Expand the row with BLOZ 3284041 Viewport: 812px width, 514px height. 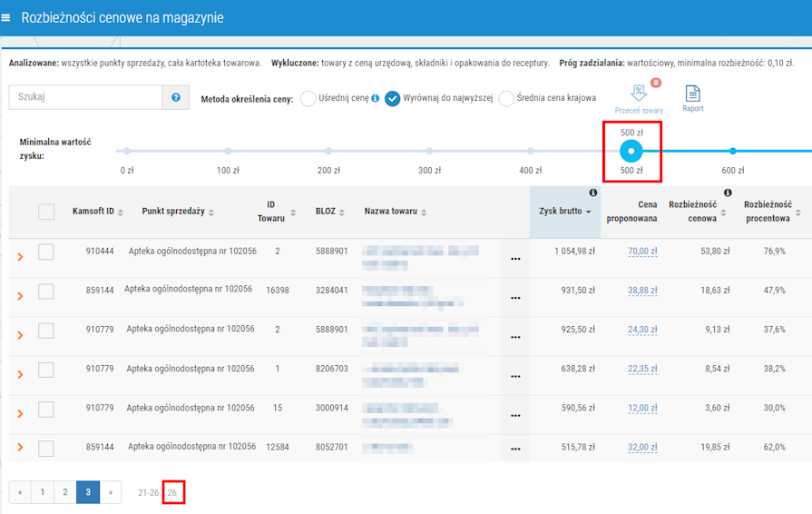point(20,296)
